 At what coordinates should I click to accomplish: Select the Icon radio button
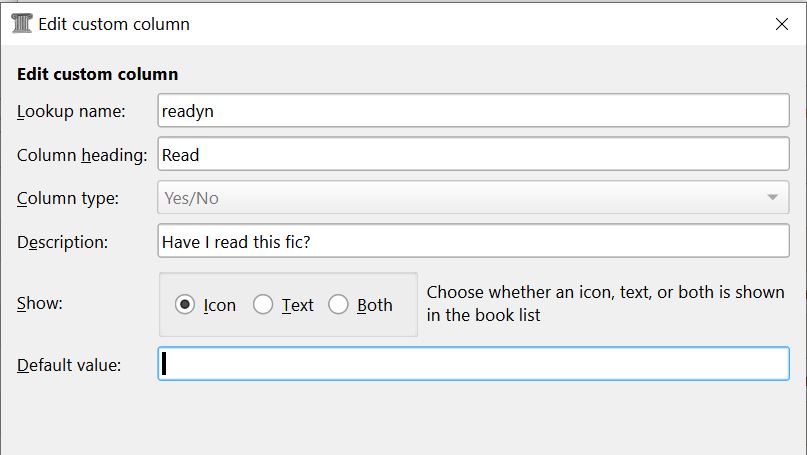click(185, 305)
